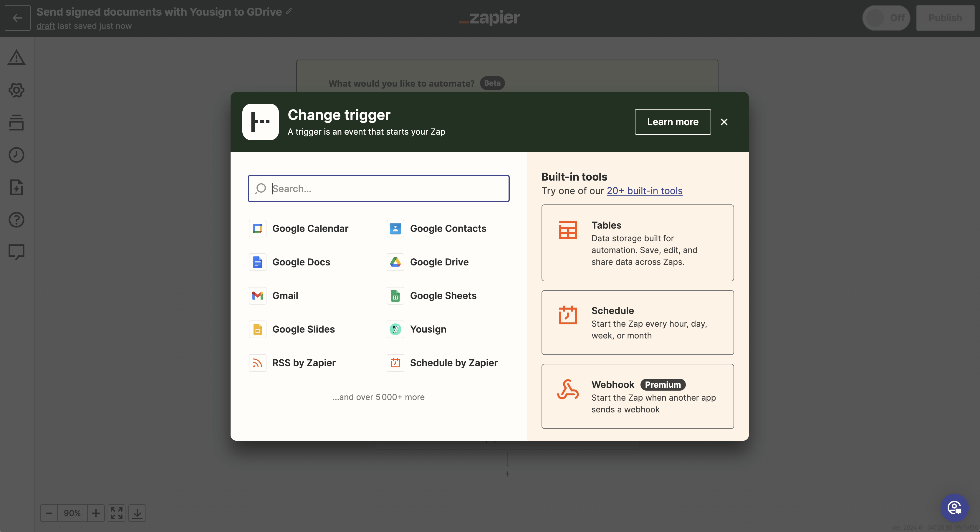Open the notes chat bubble icon
Screen dimensions: 980x532
(x=17, y=252)
